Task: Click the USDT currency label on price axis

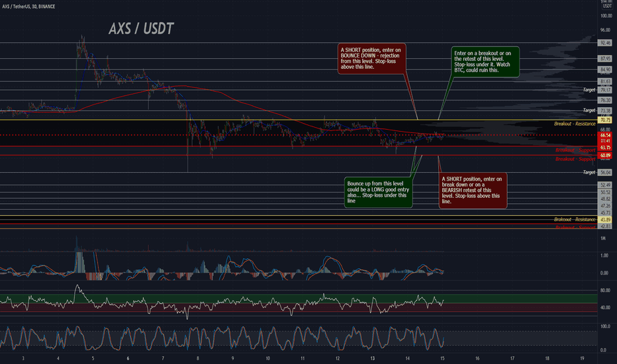Action: (607, 6)
